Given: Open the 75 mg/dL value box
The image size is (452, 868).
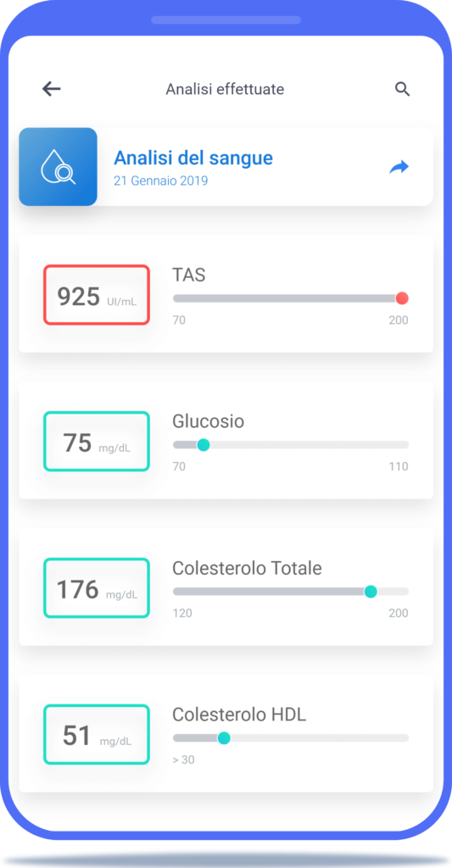Looking at the screenshot, I should click(x=97, y=441).
